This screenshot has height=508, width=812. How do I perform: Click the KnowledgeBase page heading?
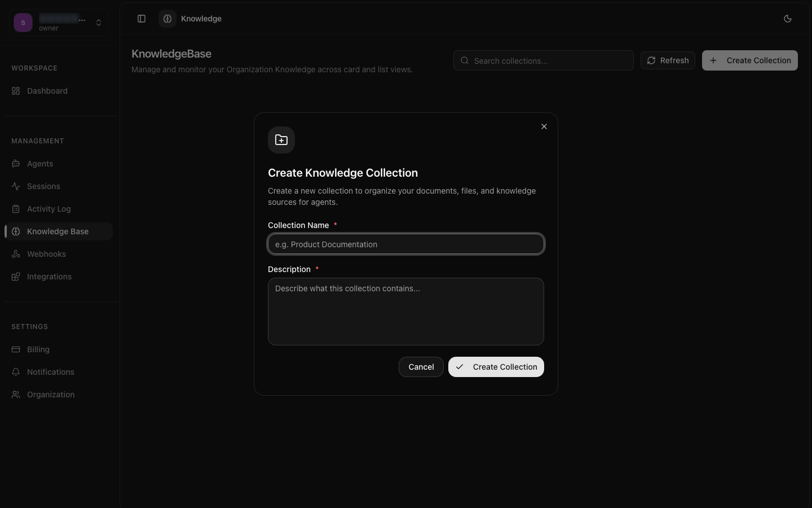(171, 54)
